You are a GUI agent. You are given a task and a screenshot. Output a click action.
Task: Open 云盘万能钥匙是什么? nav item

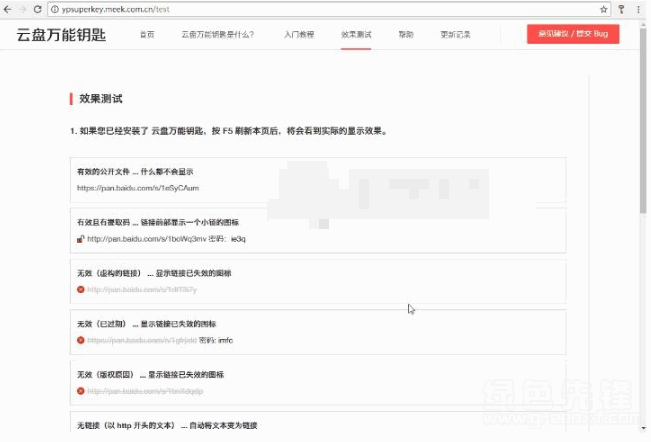coord(218,34)
